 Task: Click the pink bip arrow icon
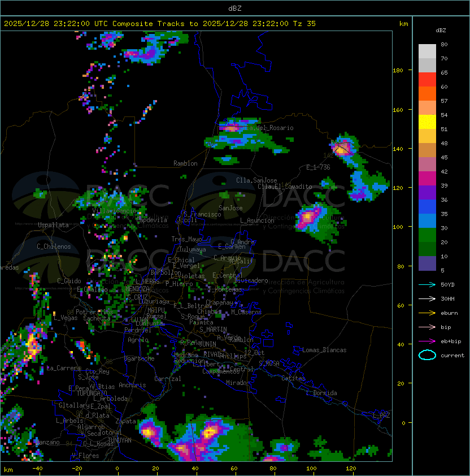pos(427,327)
